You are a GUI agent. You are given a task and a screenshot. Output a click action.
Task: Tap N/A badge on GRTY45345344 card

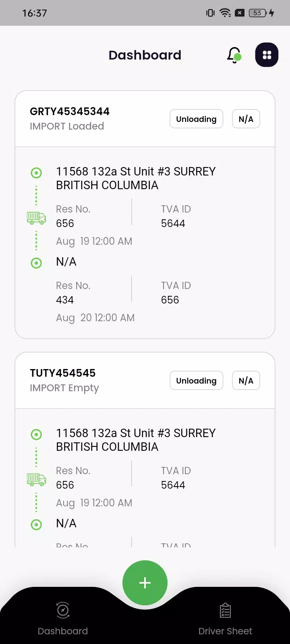(x=246, y=119)
